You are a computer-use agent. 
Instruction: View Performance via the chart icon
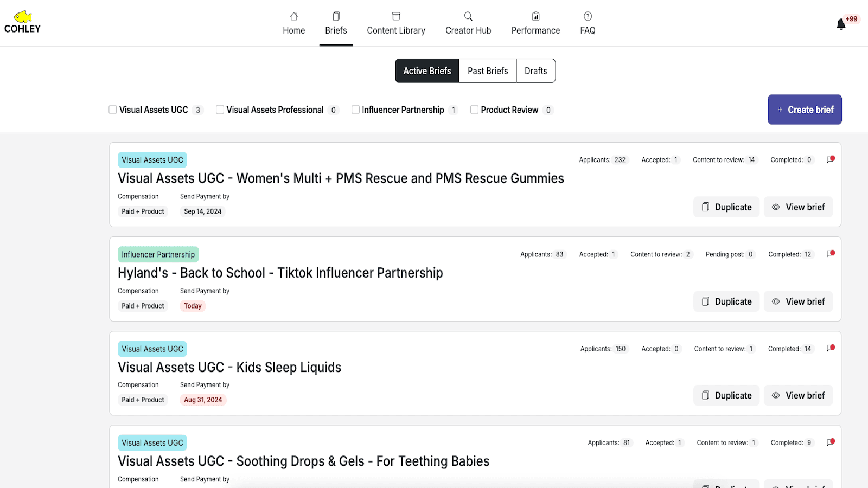(x=535, y=16)
